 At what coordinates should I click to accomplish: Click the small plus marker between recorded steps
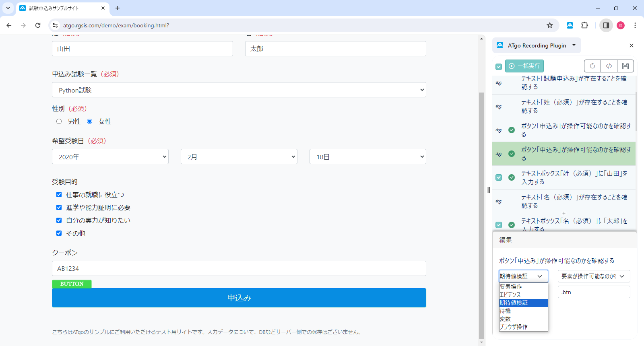pyautogui.click(x=564, y=213)
